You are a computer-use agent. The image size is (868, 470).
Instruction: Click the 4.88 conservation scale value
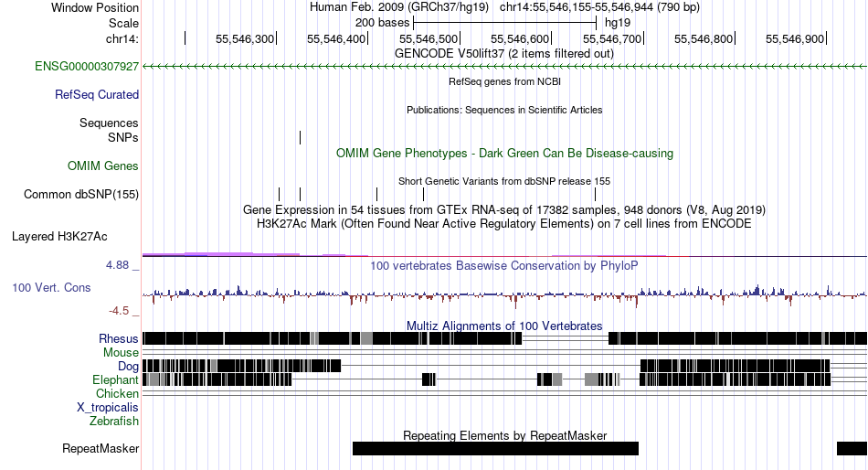point(117,265)
